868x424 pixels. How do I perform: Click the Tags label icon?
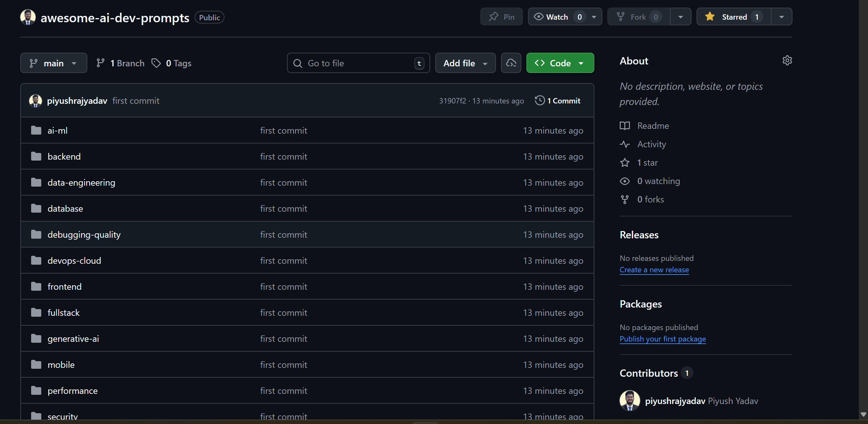click(156, 63)
